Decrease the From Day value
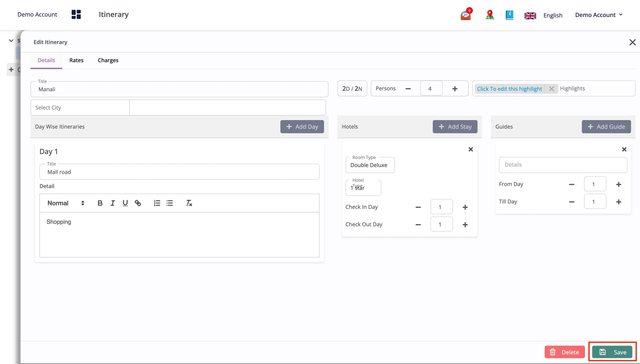This screenshot has height=364, width=640. [x=572, y=184]
